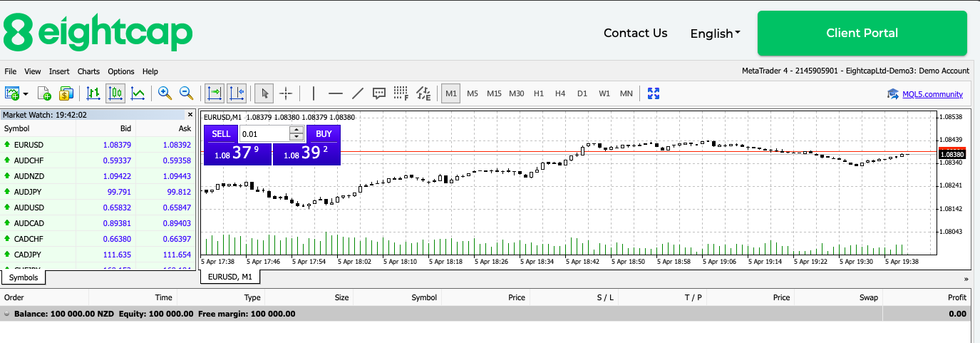980x343 pixels.
Task: Choose the H1 timeframe
Action: [539, 93]
